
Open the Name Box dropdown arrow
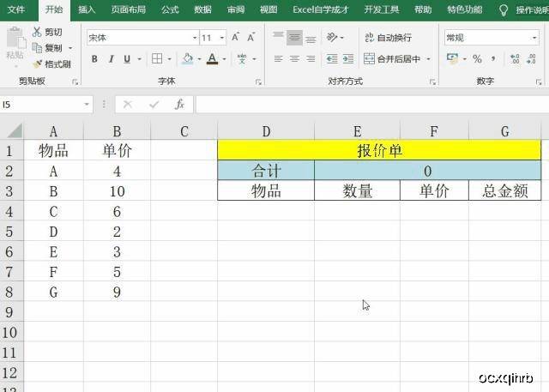[x=86, y=105]
